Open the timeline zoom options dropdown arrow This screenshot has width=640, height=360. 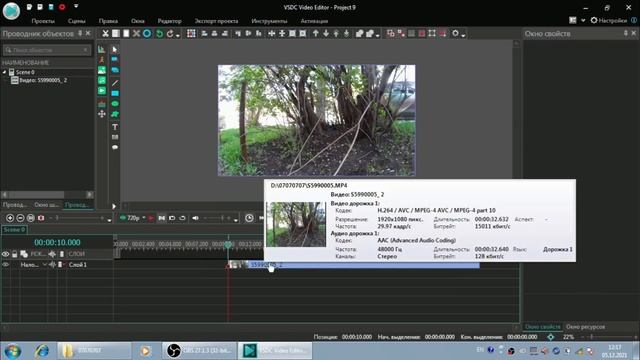tap(109, 220)
